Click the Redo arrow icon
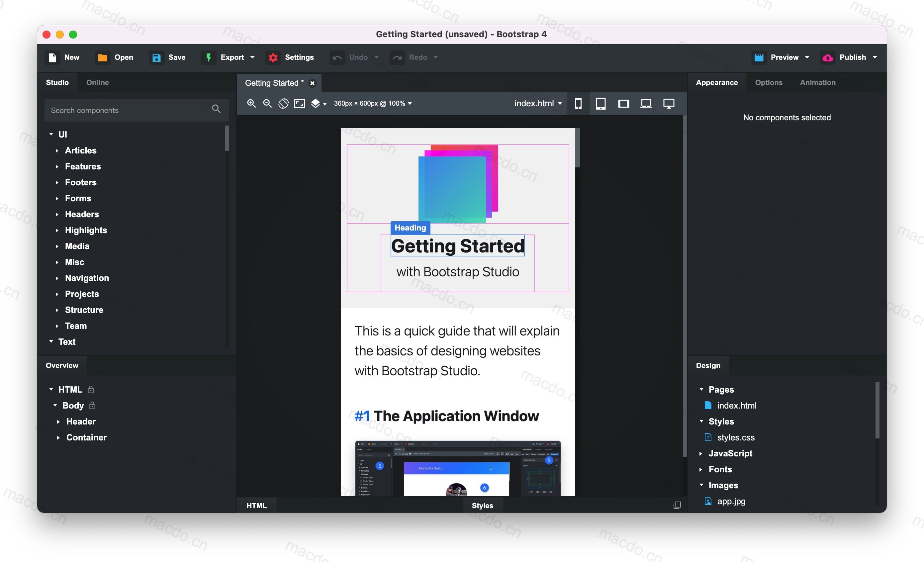The image size is (924, 562). (x=397, y=57)
